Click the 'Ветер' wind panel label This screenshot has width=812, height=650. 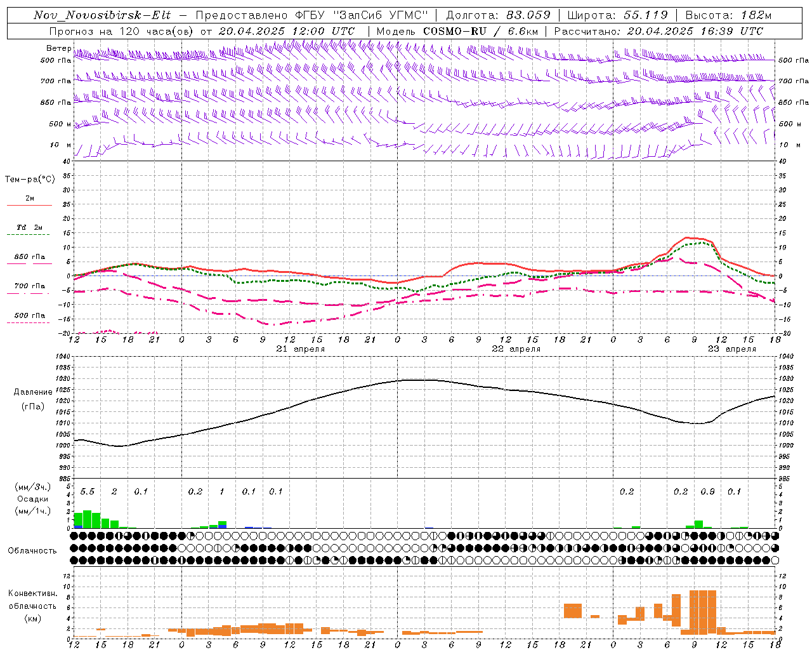(58, 48)
